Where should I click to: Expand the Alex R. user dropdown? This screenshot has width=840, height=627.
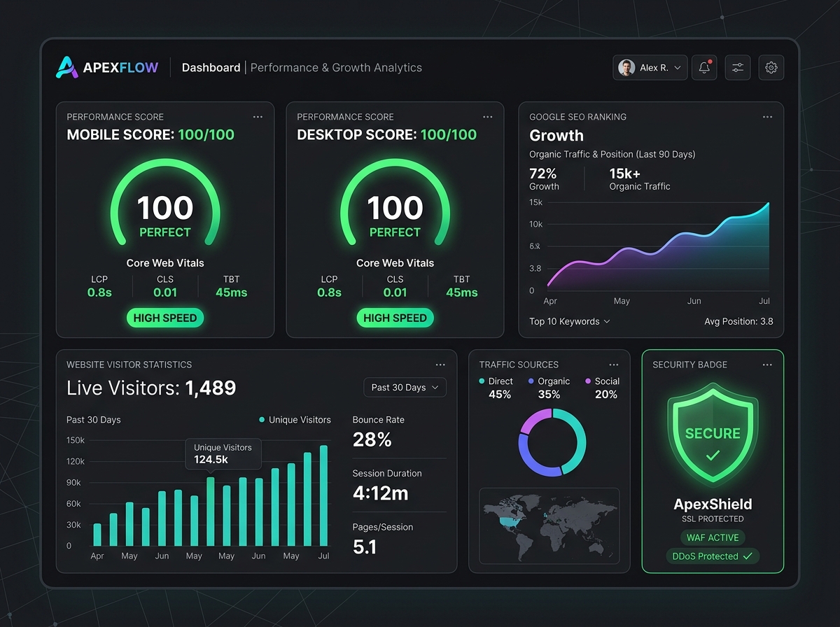click(x=650, y=68)
